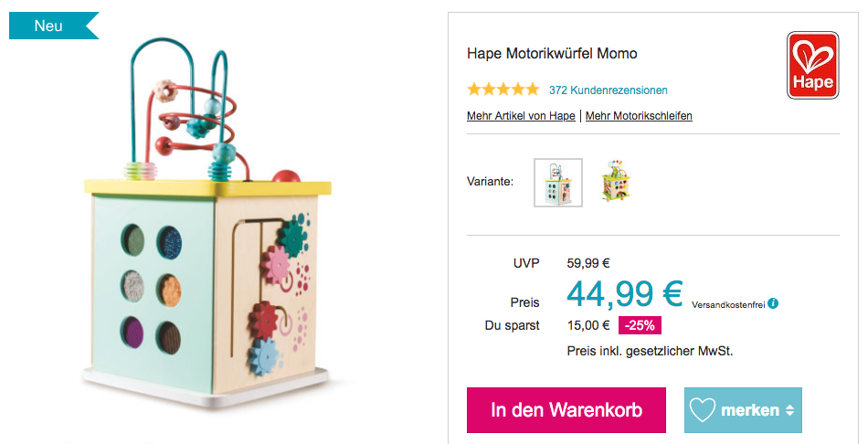Click the five-star rating icons

click(x=503, y=90)
